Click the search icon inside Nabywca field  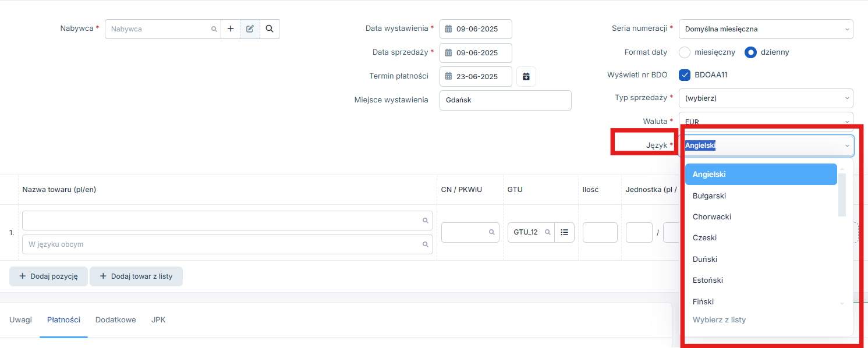click(x=214, y=29)
